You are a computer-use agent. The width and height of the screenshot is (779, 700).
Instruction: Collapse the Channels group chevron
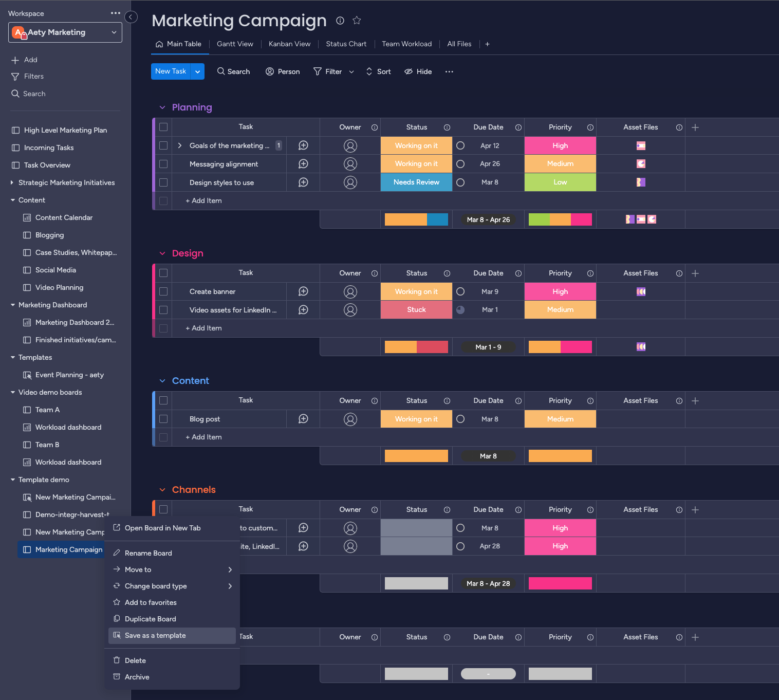pyautogui.click(x=162, y=490)
